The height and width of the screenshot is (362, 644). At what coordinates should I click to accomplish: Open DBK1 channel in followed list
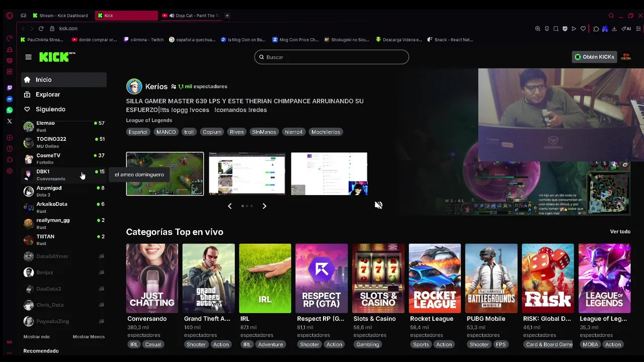(64, 175)
